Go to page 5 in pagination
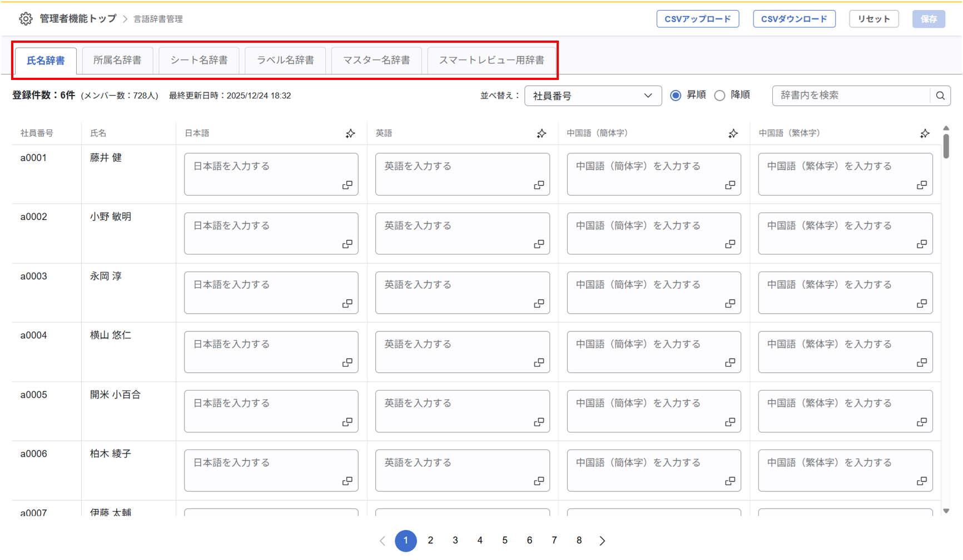This screenshot has height=560, width=963. pos(505,541)
